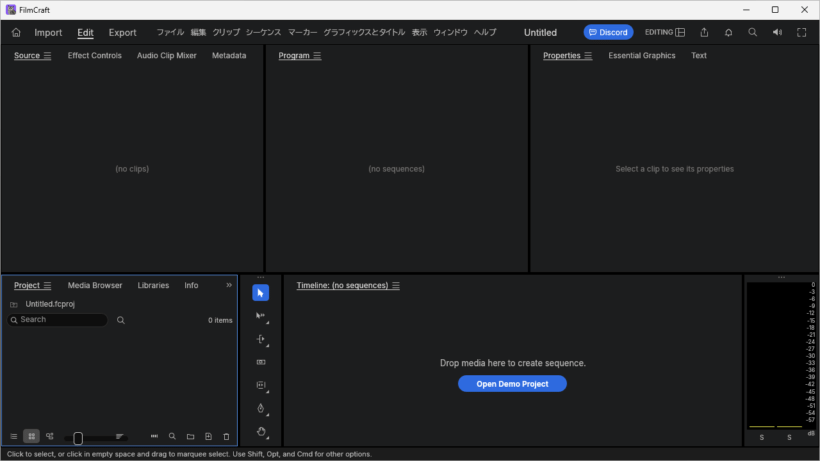Go to Import workspace
Viewport: 820px width, 461px height.
click(48, 32)
